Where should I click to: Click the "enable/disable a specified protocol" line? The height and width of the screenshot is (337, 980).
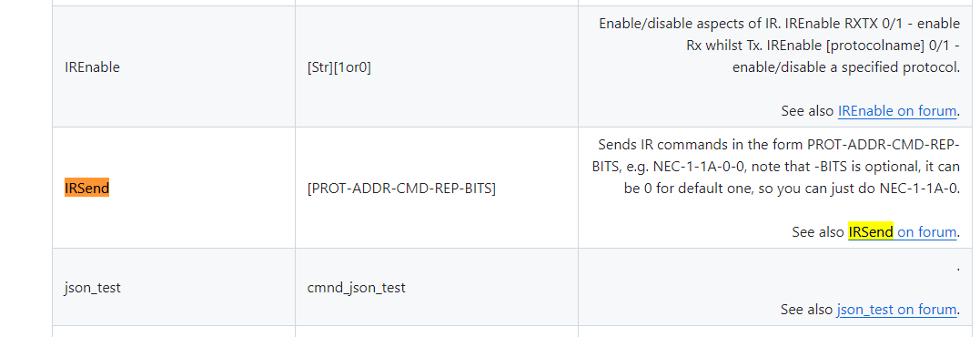[x=846, y=67]
